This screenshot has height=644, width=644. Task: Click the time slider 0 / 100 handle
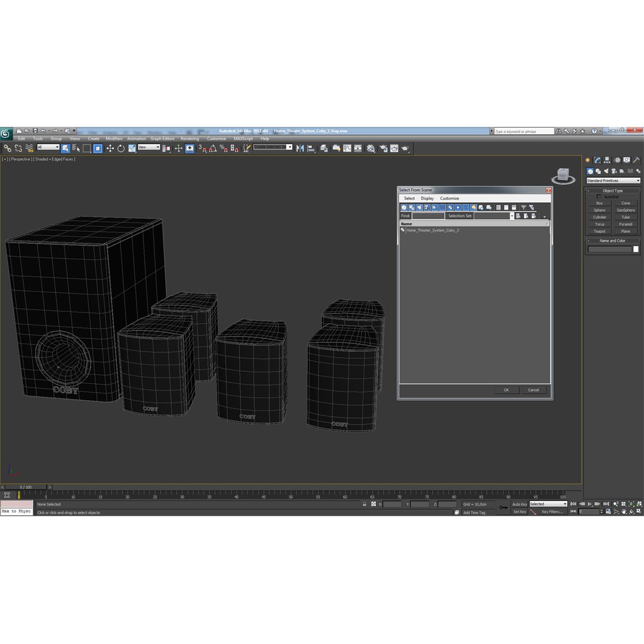click(26, 487)
